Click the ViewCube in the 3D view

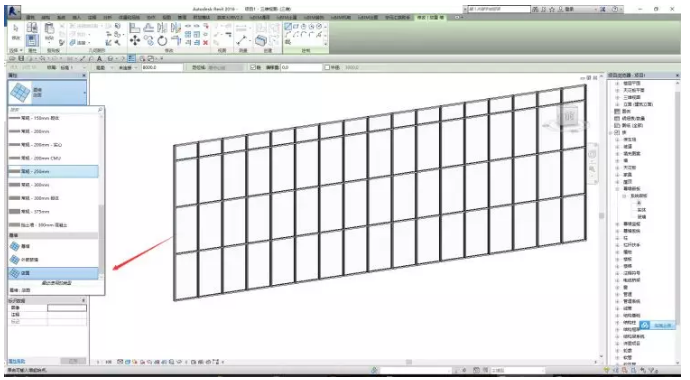point(568,117)
